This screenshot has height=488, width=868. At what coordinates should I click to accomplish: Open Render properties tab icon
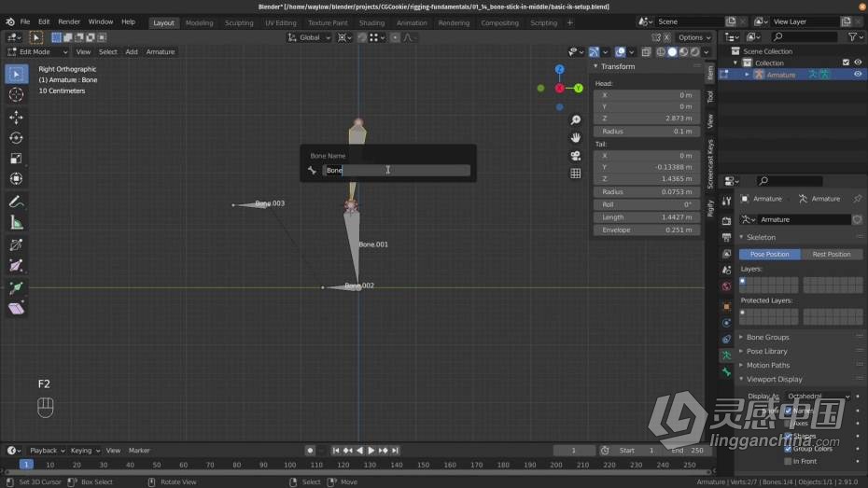point(726,221)
